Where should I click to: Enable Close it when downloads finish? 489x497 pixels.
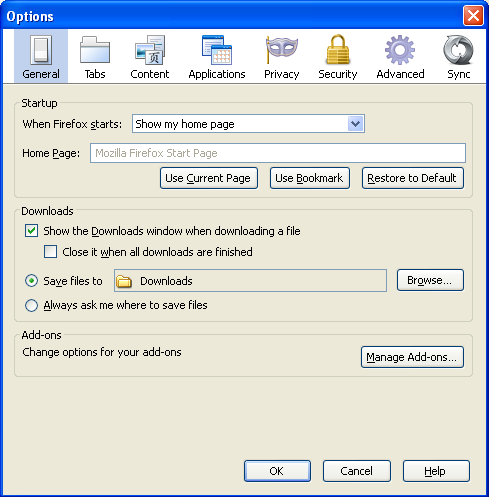coord(50,252)
